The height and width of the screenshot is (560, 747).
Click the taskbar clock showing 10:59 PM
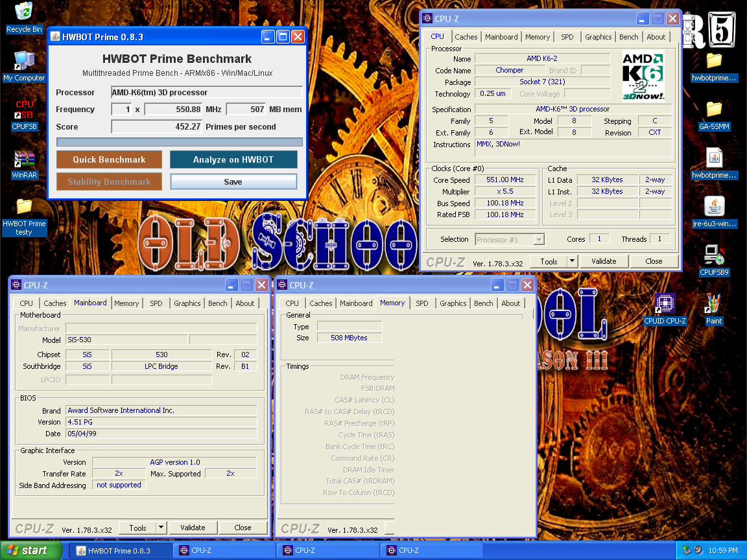tap(723, 550)
